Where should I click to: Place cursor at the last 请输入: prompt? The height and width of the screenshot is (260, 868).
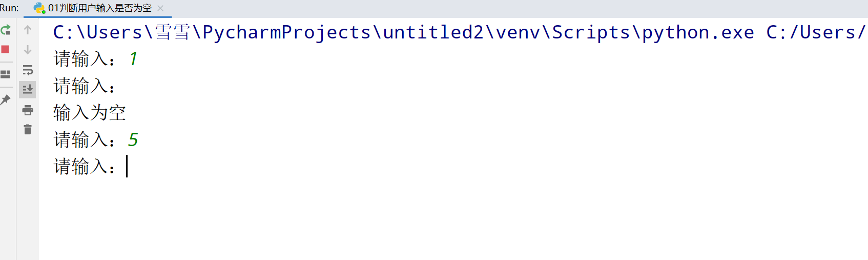click(127, 167)
